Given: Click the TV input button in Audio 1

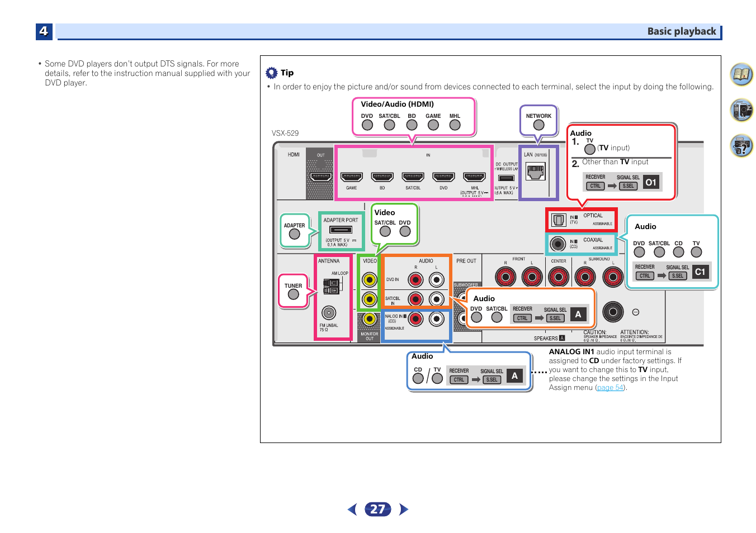Looking at the screenshot, I should [x=589, y=149].
